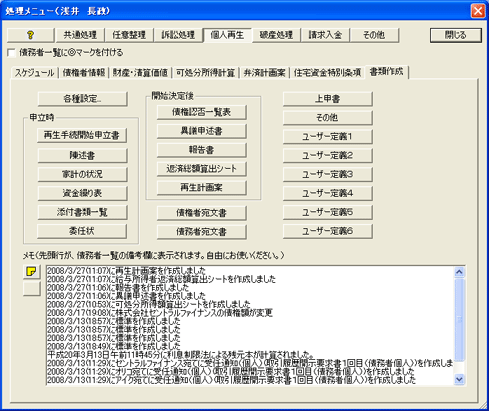The image size is (489, 411).
Task: Click inside the memo text area
Action: click(x=250, y=326)
